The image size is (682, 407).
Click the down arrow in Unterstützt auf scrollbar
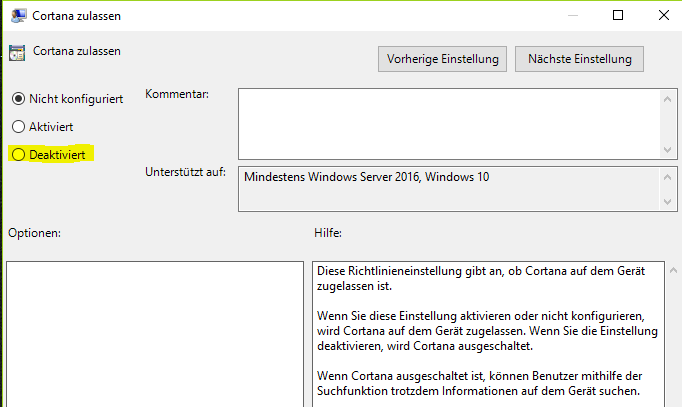point(669,203)
